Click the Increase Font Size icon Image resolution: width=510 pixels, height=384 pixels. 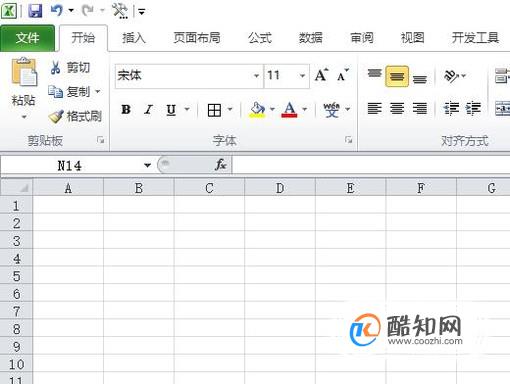[321, 75]
